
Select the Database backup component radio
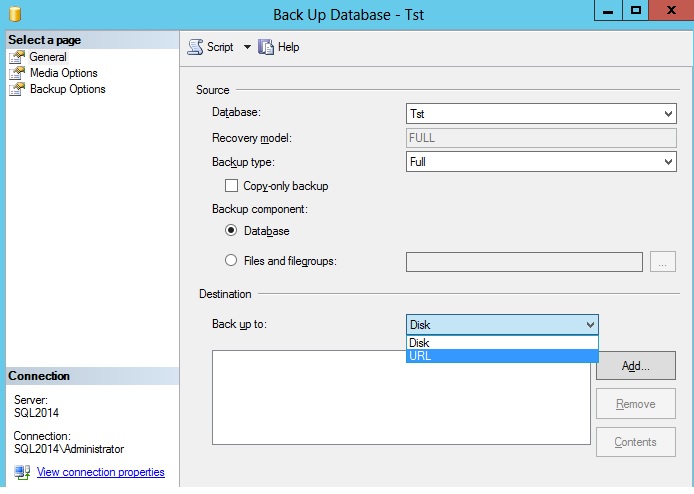click(x=232, y=231)
